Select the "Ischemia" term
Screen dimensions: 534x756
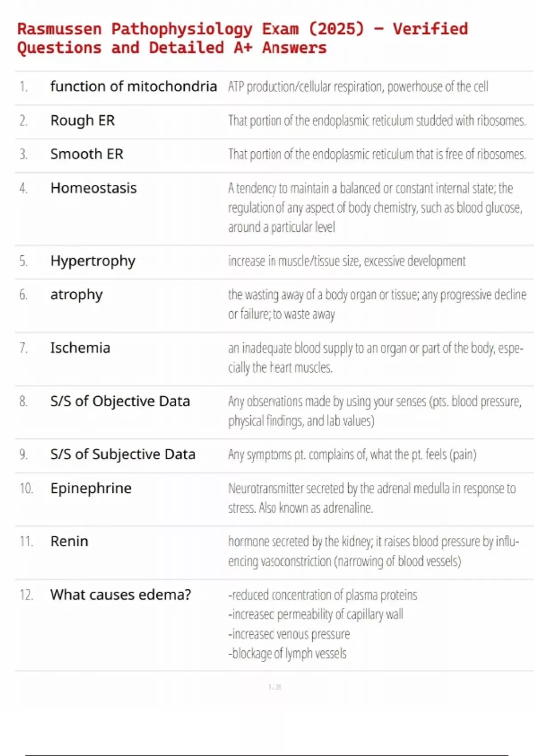click(80, 348)
